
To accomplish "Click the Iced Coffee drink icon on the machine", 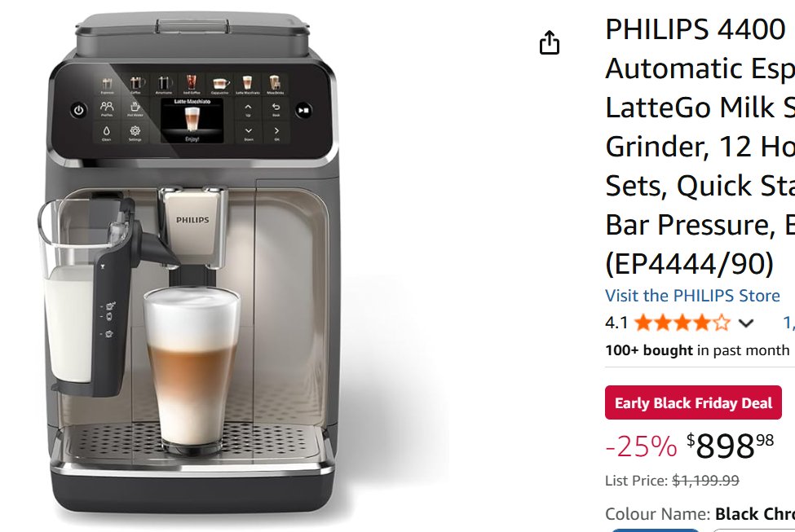I will (191, 81).
